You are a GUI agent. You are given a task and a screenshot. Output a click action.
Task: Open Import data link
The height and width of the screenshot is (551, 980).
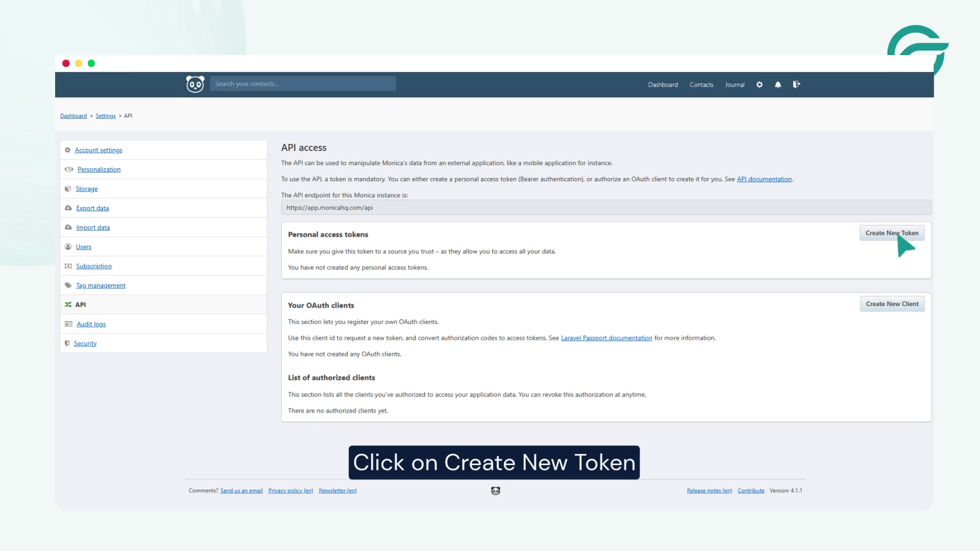pyautogui.click(x=93, y=228)
